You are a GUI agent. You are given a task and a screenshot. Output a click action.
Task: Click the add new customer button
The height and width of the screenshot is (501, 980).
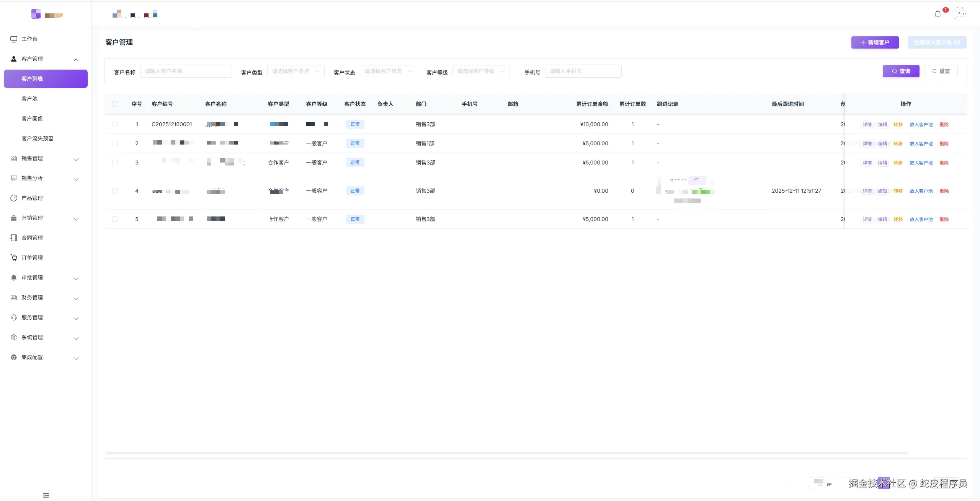(x=875, y=42)
